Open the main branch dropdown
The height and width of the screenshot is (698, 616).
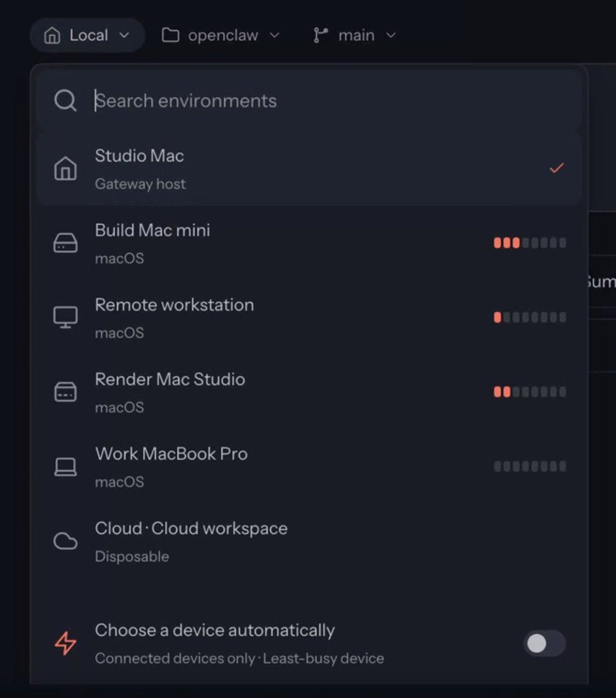pos(354,35)
